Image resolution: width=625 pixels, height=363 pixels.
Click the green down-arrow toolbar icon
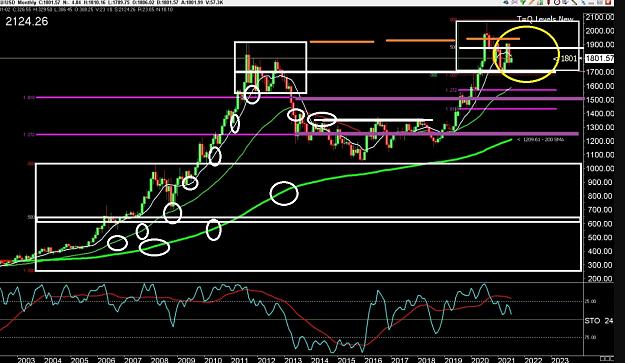523,2
